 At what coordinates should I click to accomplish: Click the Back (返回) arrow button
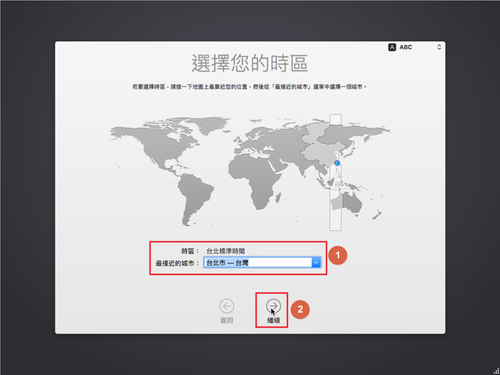[227, 306]
